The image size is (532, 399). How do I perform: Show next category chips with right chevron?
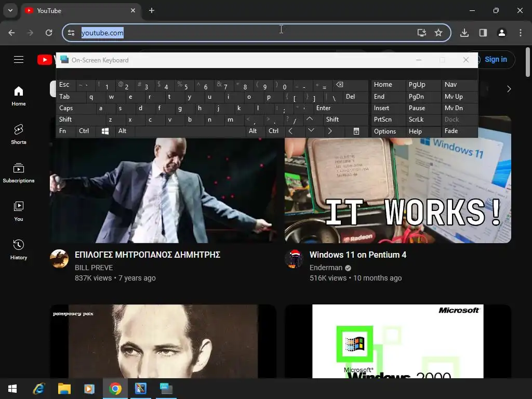(x=509, y=89)
